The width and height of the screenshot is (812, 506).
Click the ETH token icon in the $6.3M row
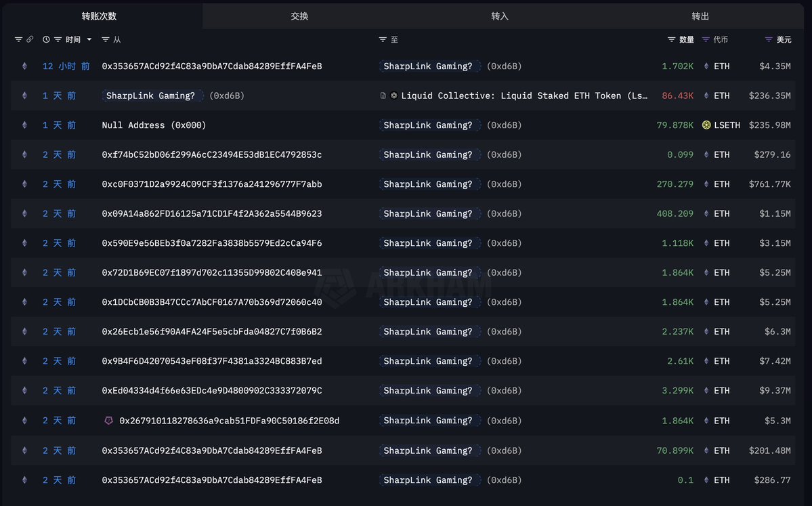(706, 331)
